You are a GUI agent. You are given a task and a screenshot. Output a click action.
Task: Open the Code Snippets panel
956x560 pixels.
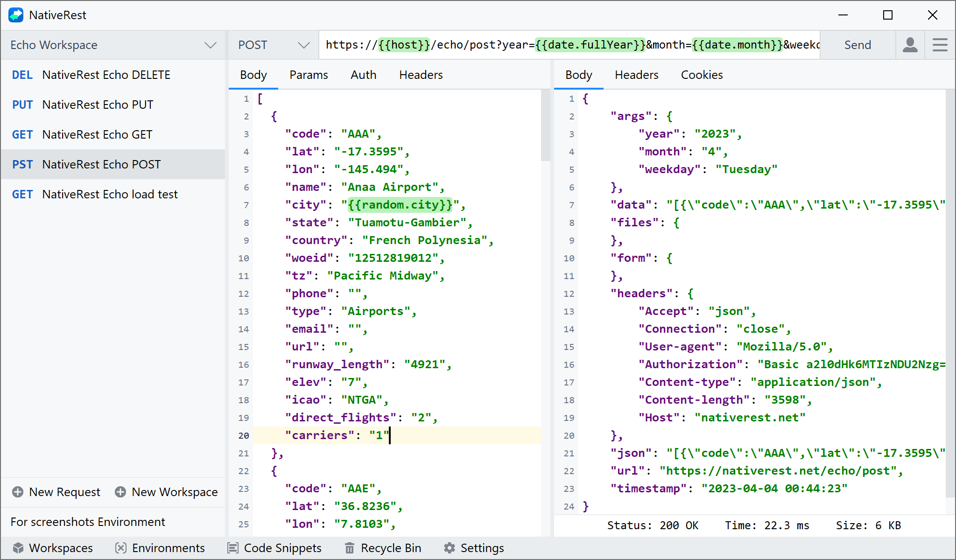click(x=274, y=548)
